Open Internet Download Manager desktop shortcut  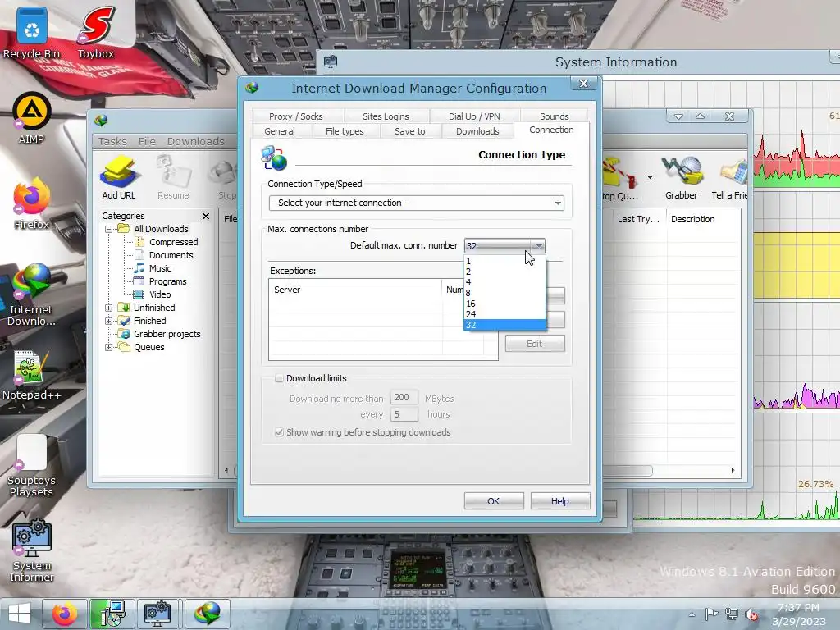click(32, 294)
